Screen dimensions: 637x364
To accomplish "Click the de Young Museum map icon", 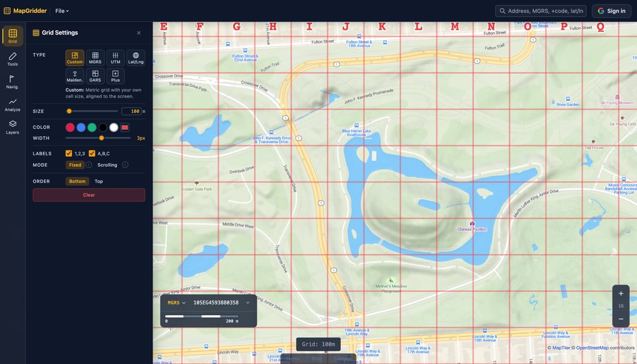I will [x=617, y=97].
